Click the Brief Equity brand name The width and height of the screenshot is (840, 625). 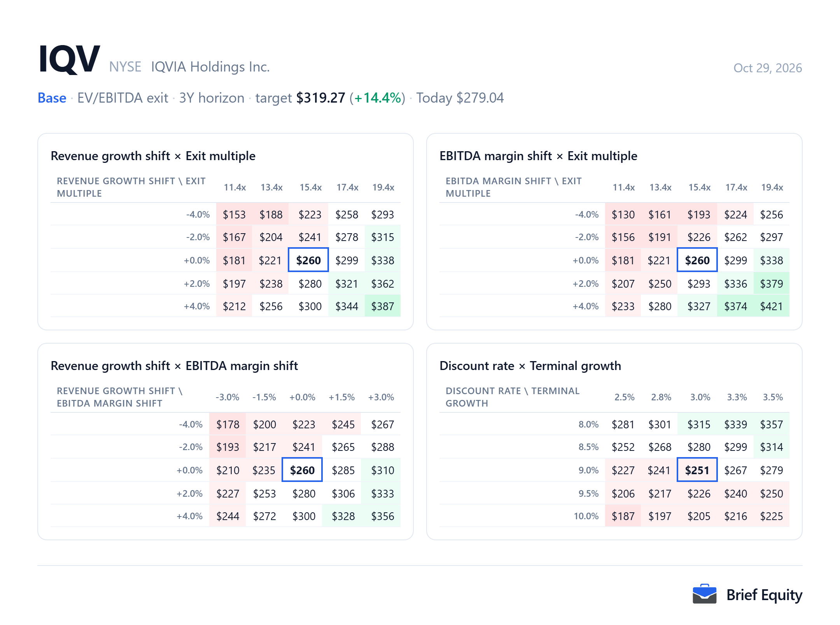tap(764, 595)
